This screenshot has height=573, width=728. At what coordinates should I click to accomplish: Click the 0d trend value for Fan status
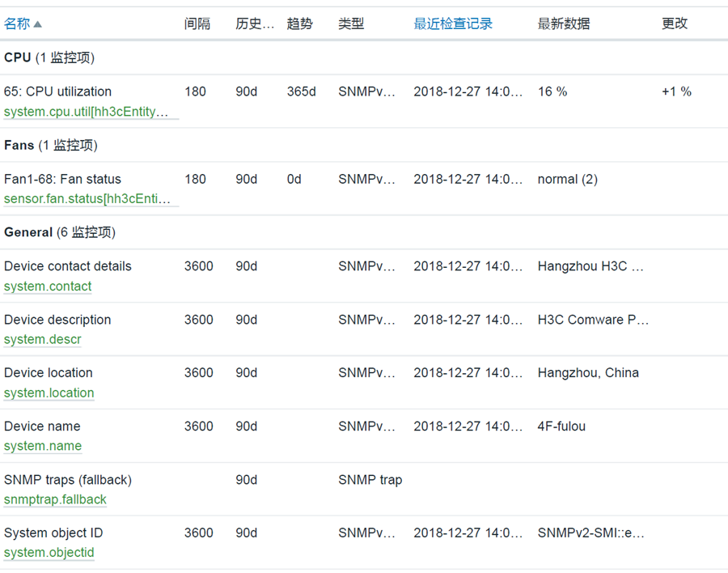click(x=294, y=179)
